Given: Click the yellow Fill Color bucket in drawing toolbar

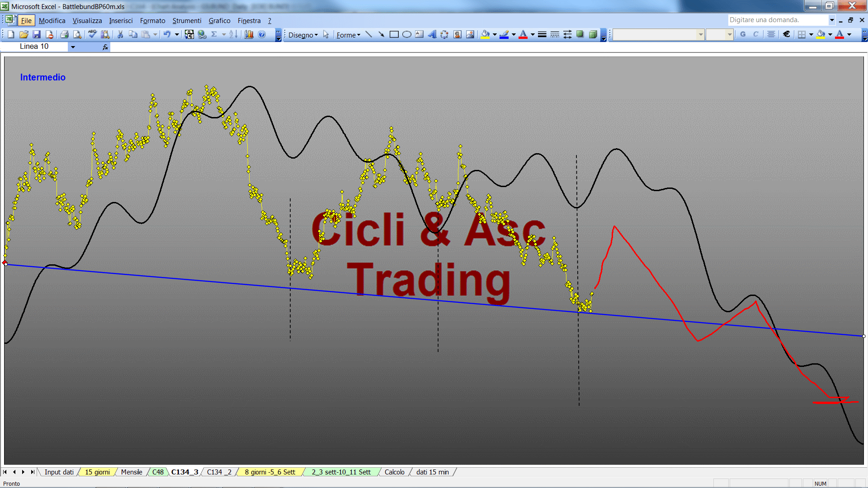Looking at the screenshot, I should point(486,34).
